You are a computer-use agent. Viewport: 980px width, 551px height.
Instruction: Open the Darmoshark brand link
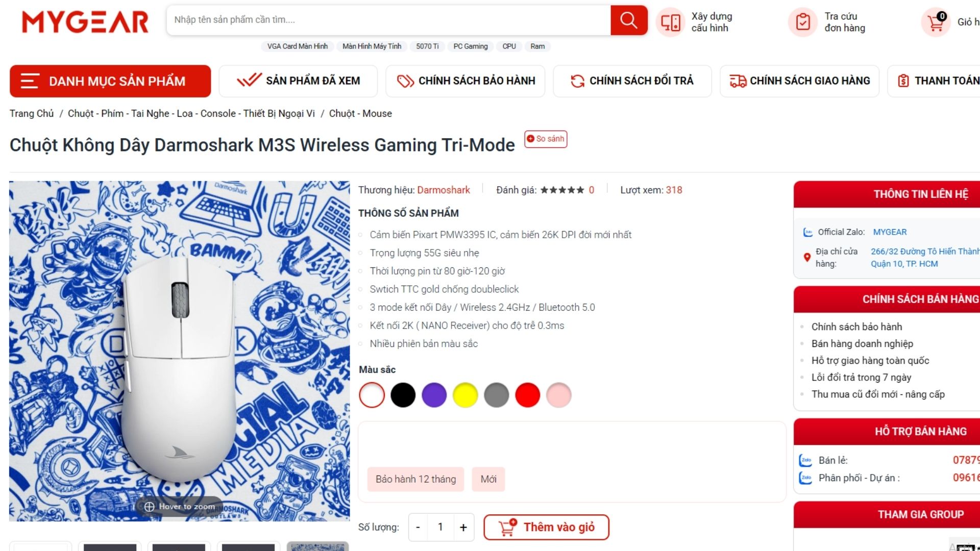tap(443, 190)
